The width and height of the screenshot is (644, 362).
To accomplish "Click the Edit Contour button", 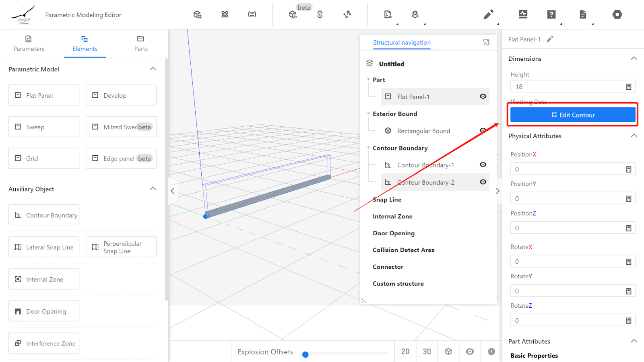I will 573,115.
